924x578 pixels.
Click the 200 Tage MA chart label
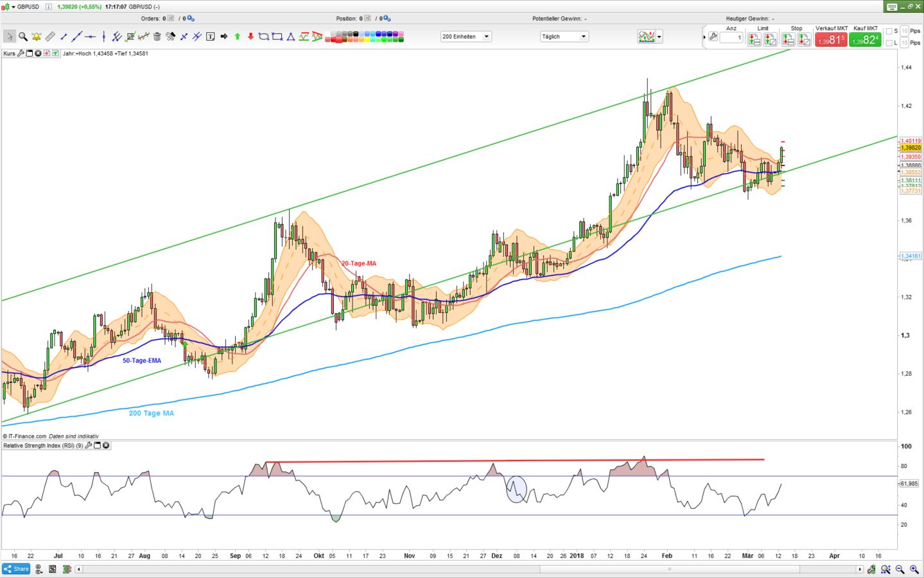152,413
